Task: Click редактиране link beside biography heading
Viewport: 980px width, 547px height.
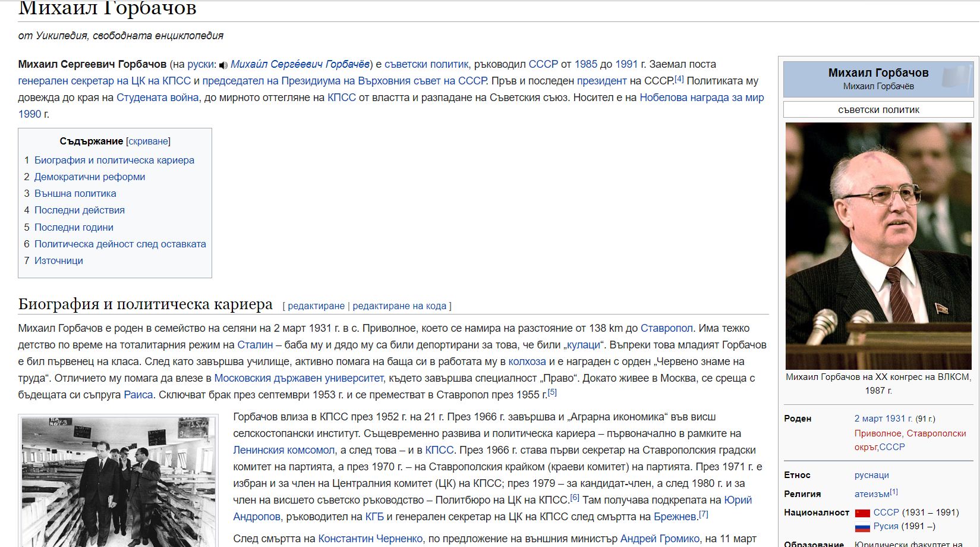Action: pos(316,306)
